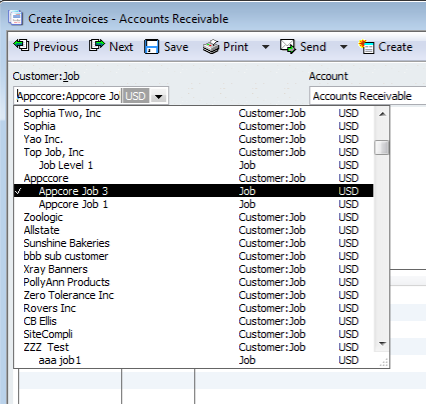
Task: Select Yao Inc. customer
Action: (194, 139)
